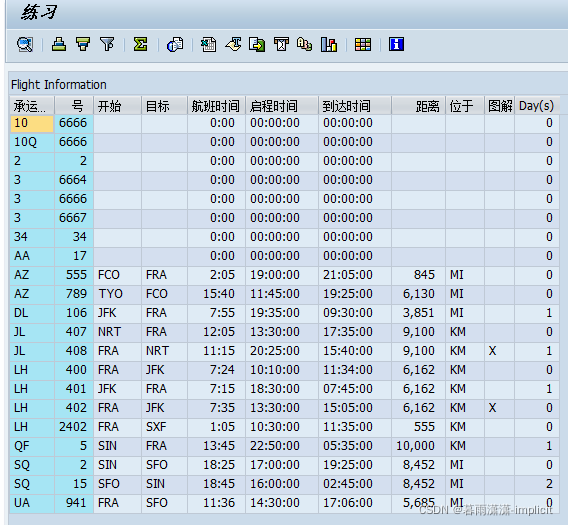Click arrival time cell 02:45:00
This screenshot has height=525, width=568.
click(355, 484)
